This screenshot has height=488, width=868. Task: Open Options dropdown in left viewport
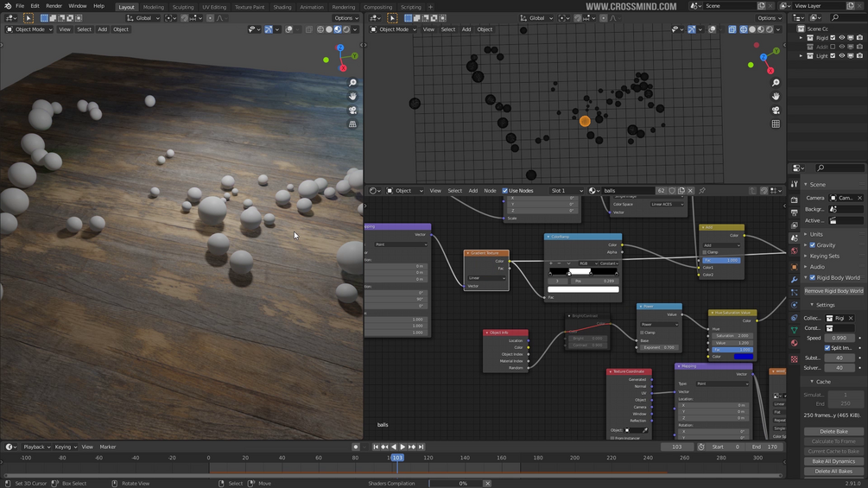(346, 17)
